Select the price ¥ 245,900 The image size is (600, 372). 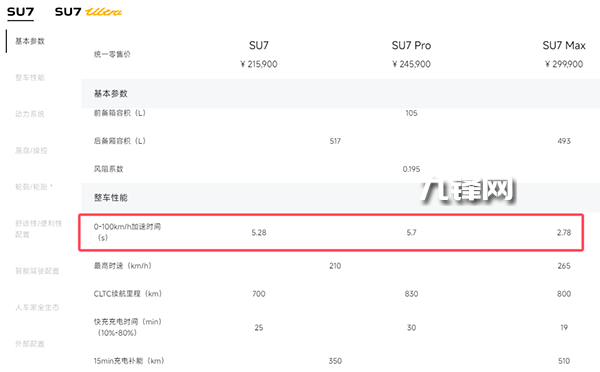411,64
